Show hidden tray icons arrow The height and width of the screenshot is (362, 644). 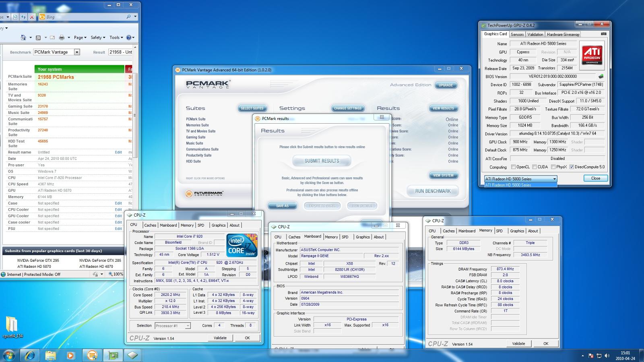(582, 356)
